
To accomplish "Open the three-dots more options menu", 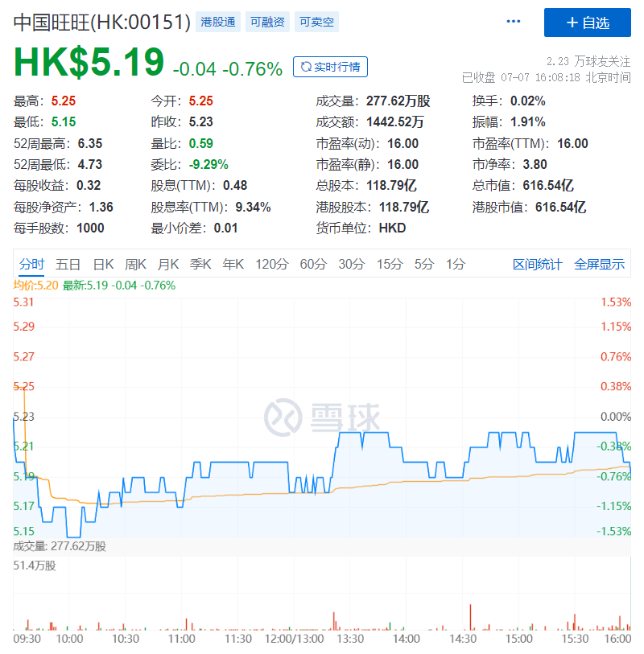I will [513, 21].
